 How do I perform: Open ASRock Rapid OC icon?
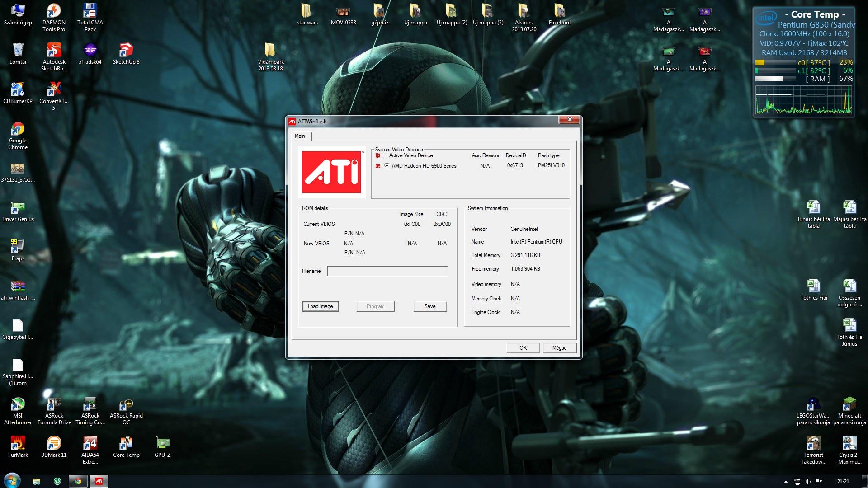click(x=126, y=411)
